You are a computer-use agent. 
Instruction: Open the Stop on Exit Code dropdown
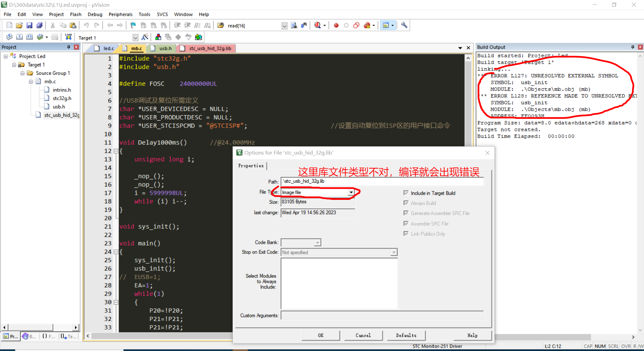(x=394, y=252)
